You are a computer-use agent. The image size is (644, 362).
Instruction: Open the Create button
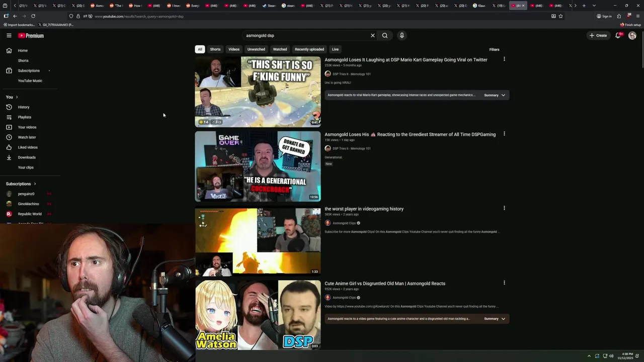[x=598, y=36]
